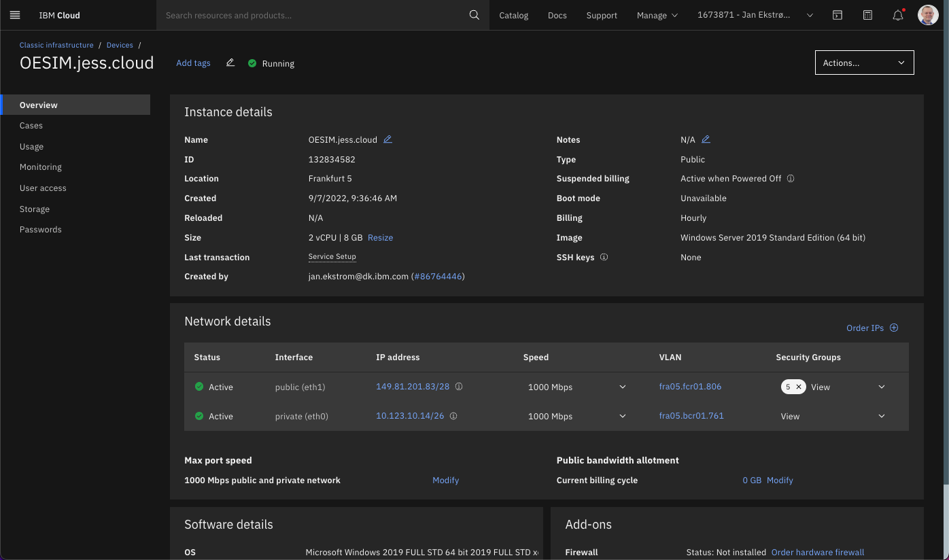The image size is (949, 560).
Task: Edit instance name with pencil icon
Action: click(x=387, y=139)
